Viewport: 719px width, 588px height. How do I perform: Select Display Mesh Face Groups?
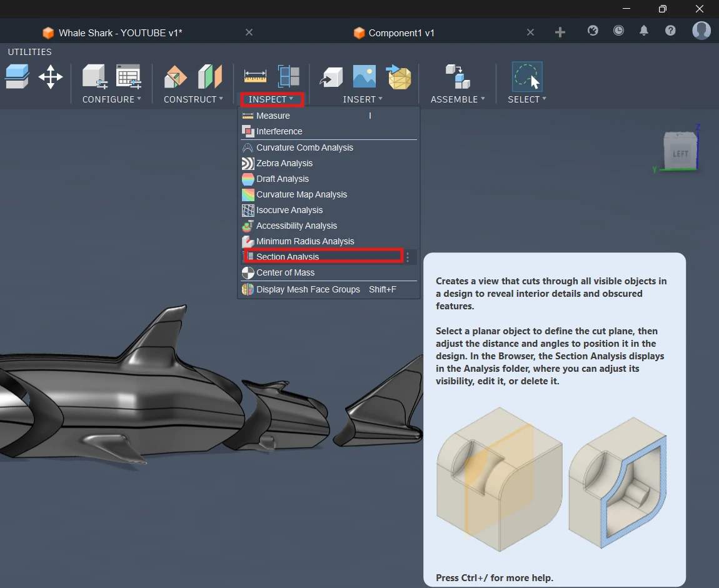click(328, 289)
